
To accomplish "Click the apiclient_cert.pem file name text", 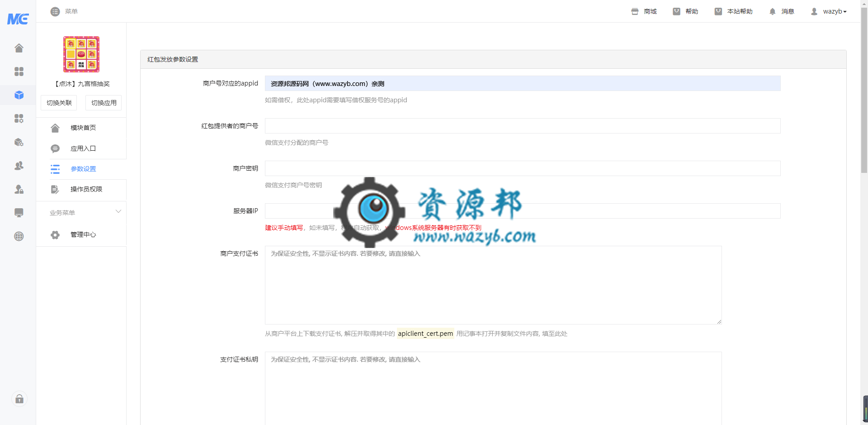I will 425,334.
